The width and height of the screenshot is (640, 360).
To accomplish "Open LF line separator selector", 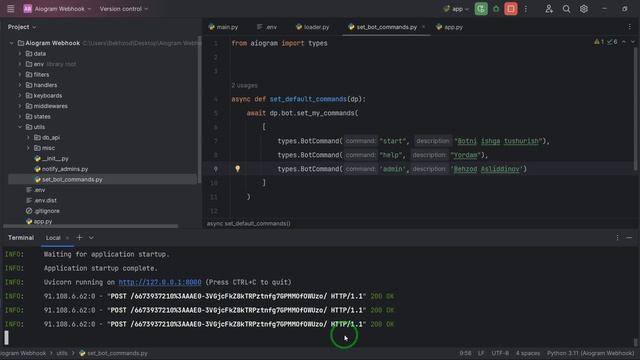I will click(481, 353).
